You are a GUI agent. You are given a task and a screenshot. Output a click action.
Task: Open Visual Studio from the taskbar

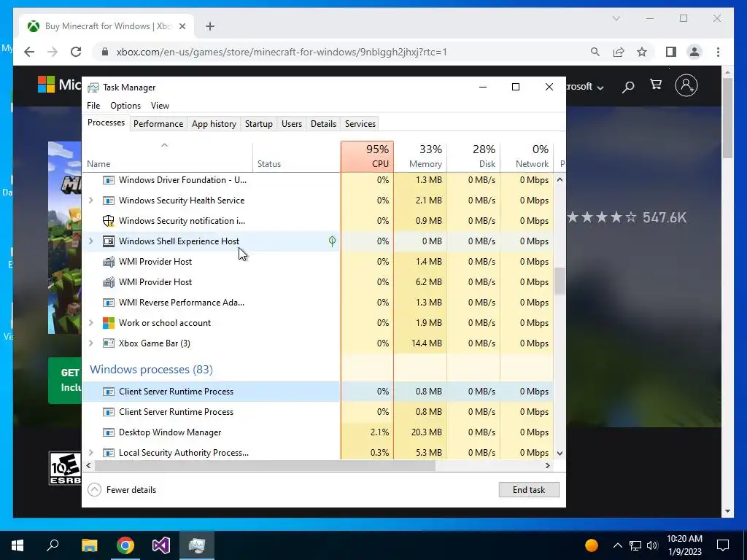[x=161, y=545]
